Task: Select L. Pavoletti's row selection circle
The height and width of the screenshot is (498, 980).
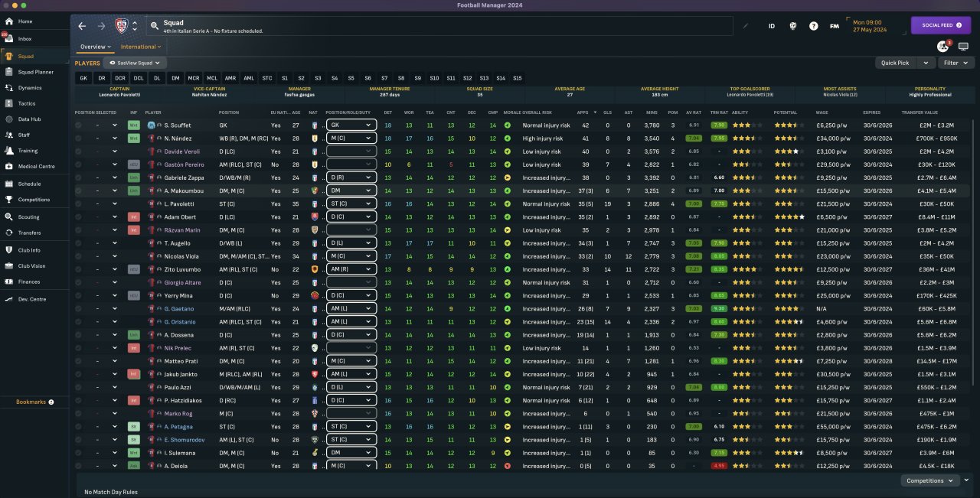Action: point(79,204)
